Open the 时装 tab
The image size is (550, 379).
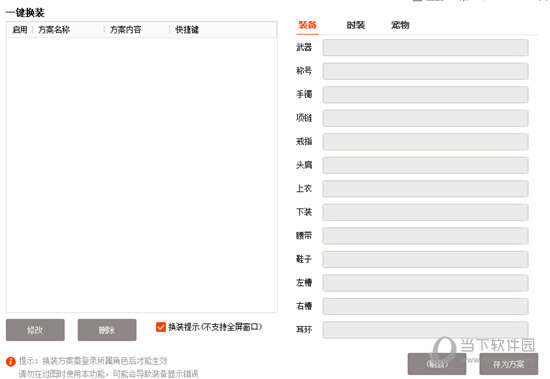tap(356, 25)
